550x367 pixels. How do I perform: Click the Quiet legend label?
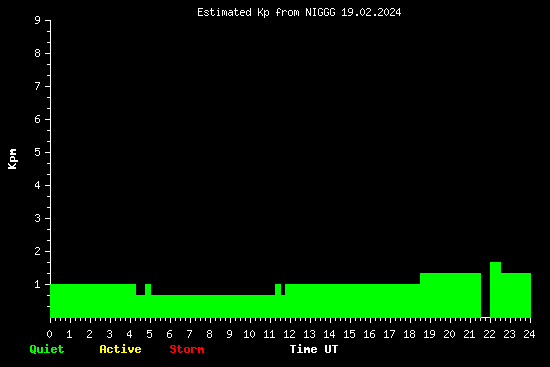(x=47, y=349)
